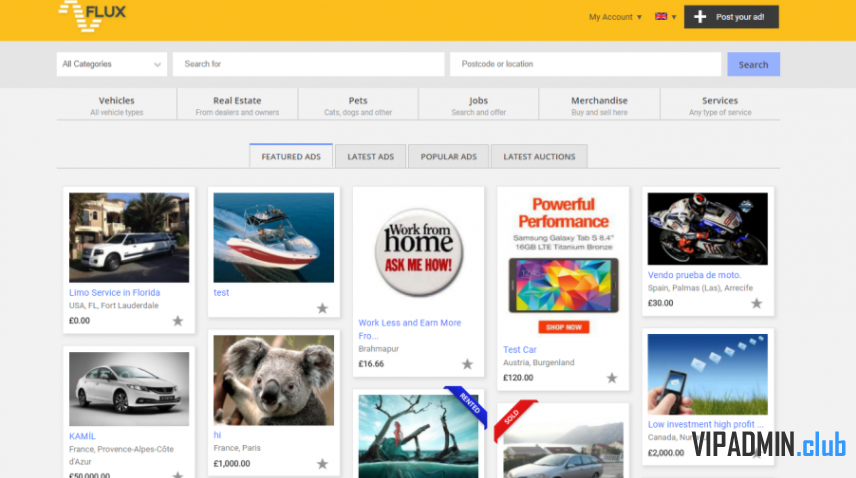This screenshot has width=856, height=478.
Task: Click the Post your ad! button
Action: pyautogui.click(x=732, y=17)
